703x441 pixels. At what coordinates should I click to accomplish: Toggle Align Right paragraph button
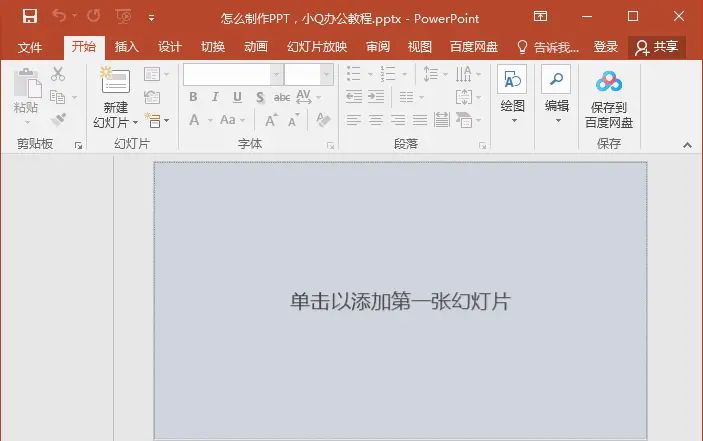click(x=398, y=120)
